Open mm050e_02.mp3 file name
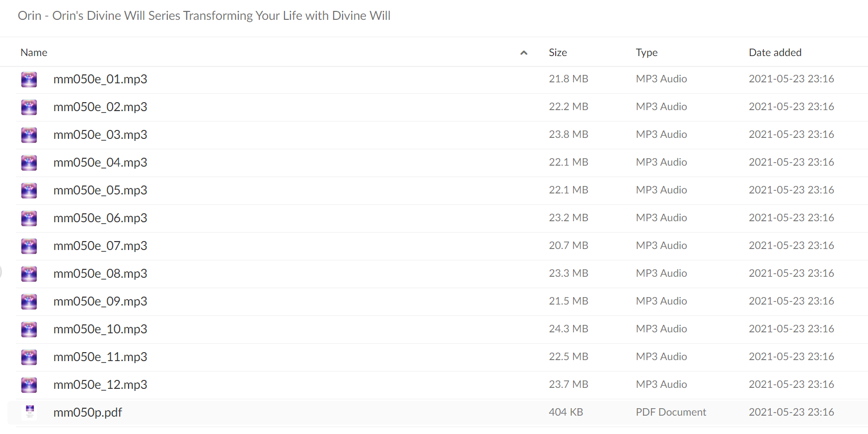 tap(100, 107)
